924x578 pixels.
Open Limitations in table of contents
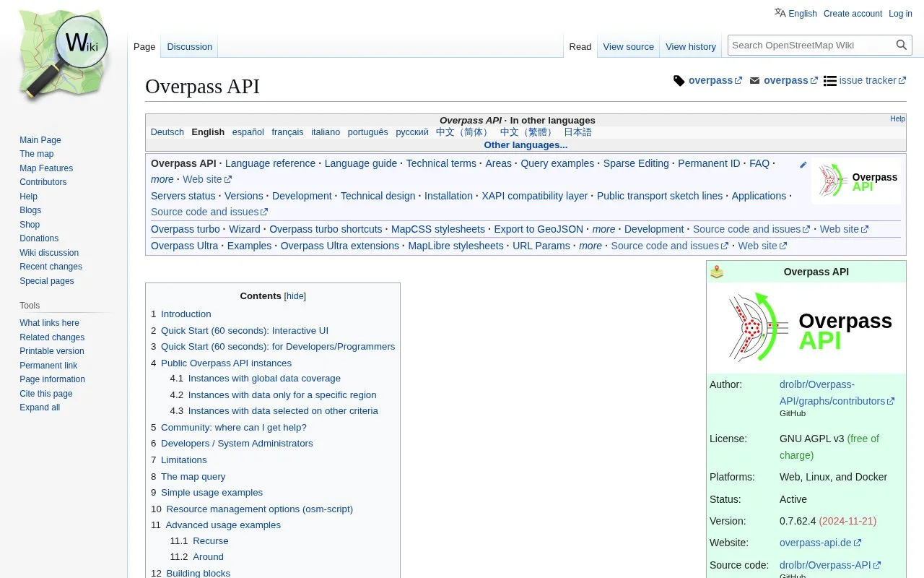(183, 460)
